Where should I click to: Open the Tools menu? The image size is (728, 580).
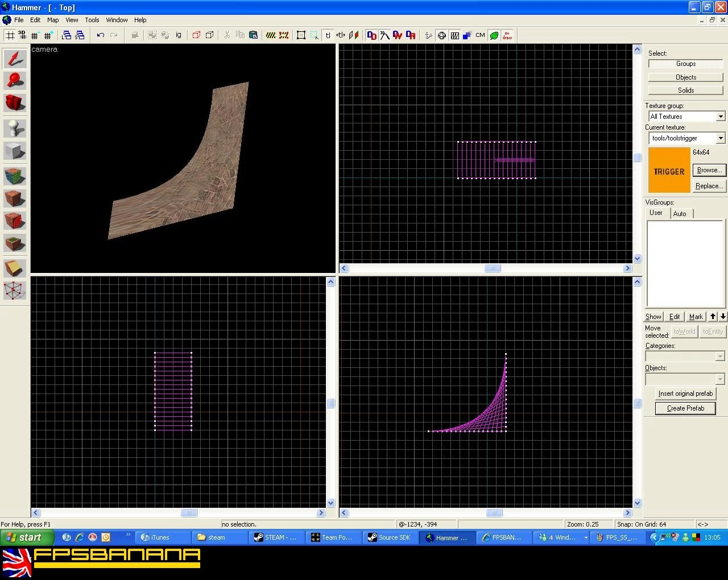click(92, 20)
